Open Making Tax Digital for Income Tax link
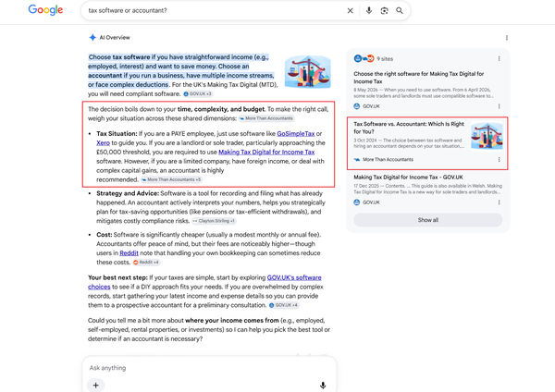 (266, 153)
